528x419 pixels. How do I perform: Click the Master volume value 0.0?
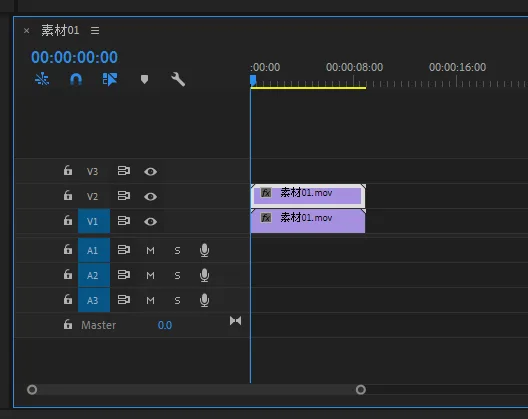(165, 325)
